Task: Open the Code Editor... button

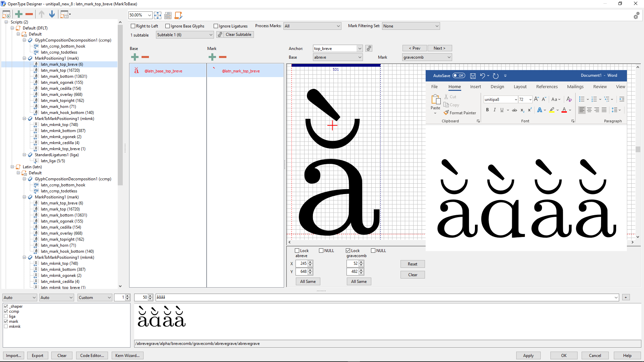Action: [x=92, y=355]
